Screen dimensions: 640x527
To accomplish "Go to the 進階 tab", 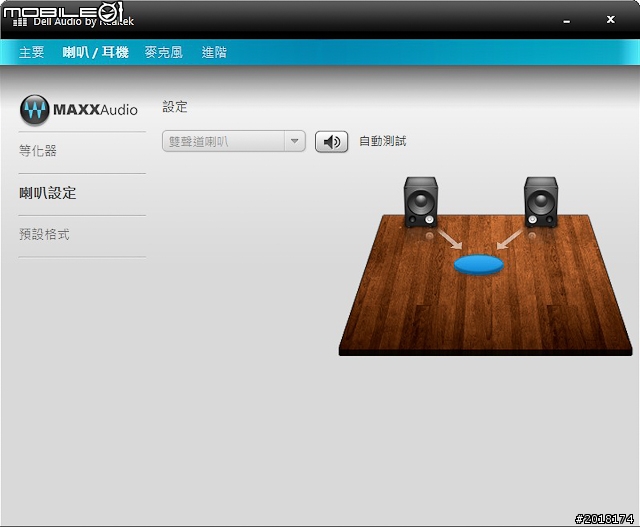I will click(x=214, y=52).
